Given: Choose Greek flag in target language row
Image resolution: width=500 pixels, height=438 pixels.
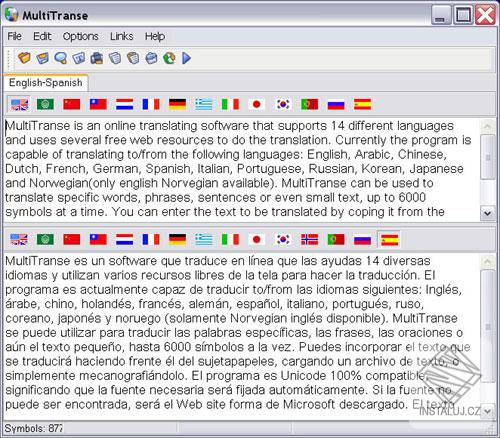Looking at the screenshot, I should [204, 239].
